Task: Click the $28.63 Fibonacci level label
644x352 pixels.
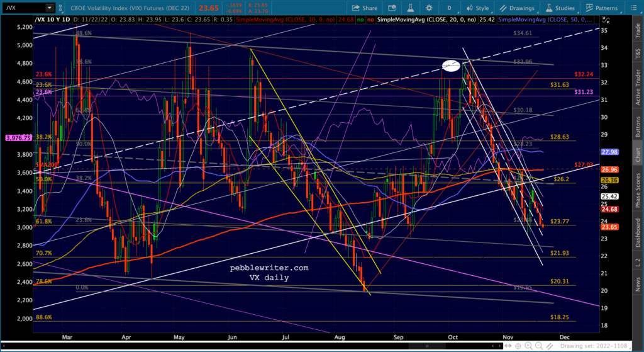Action: [x=559, y=137]
